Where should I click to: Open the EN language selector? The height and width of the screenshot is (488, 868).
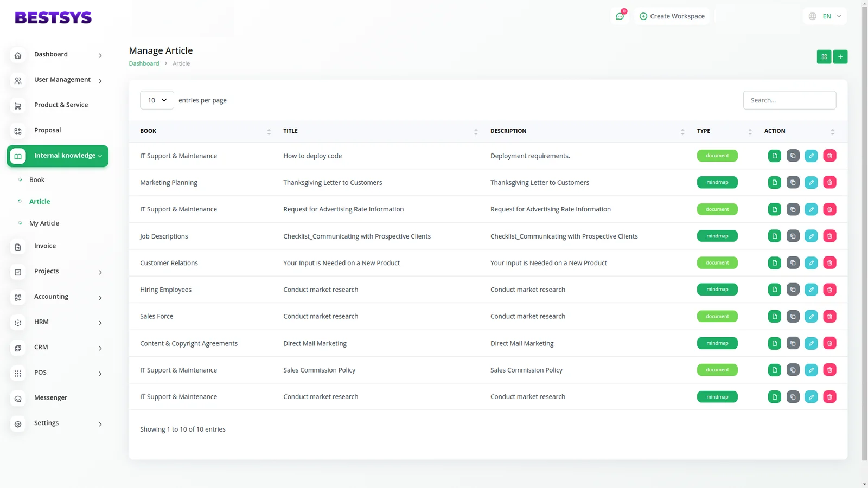click(825, 16)
